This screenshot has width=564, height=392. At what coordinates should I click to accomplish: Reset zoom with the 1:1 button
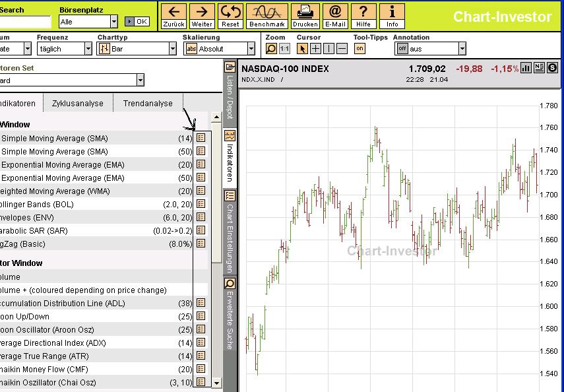coord(284,48)
